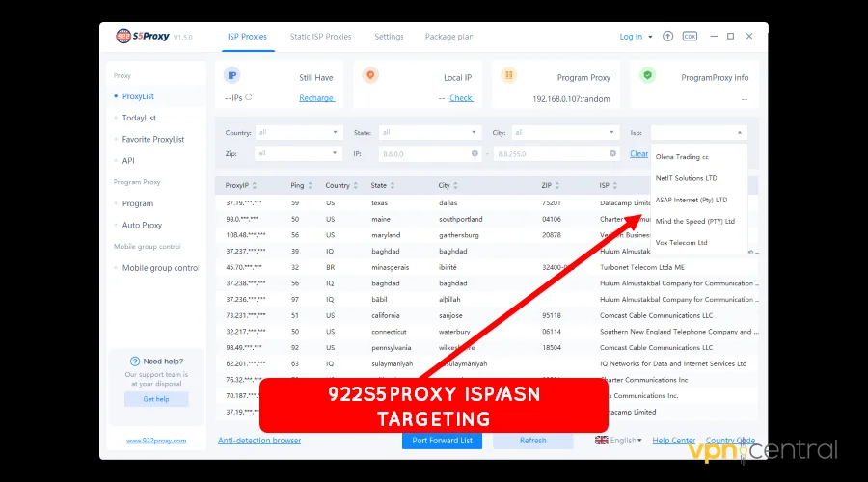Open the State filter dropdown
This screenshot has height=482, width=868.
[429, 132]
